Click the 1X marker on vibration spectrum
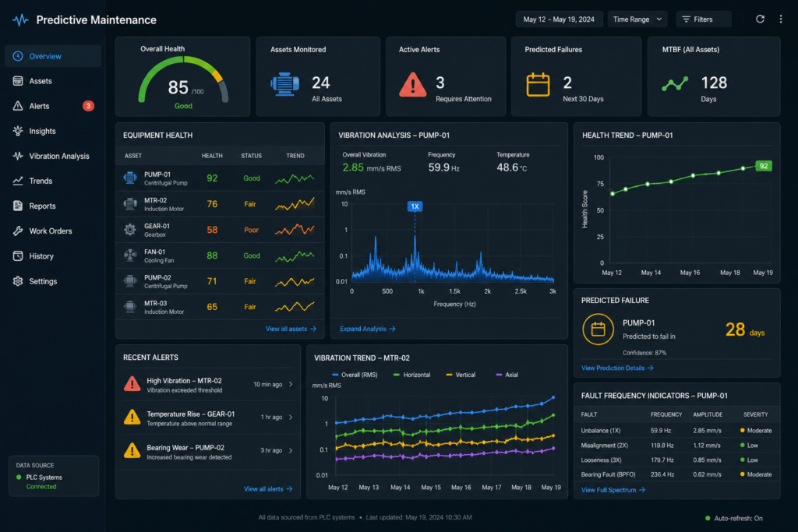This screenshot has height=532, width=798. [415, 206]
